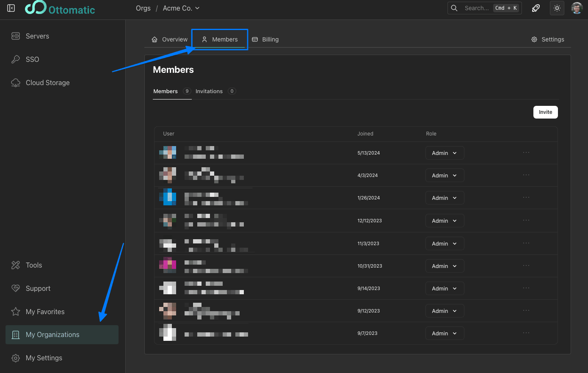Open Support from the sidebar
The width and height of the screenshot is (588, 373).
point(38,288)
